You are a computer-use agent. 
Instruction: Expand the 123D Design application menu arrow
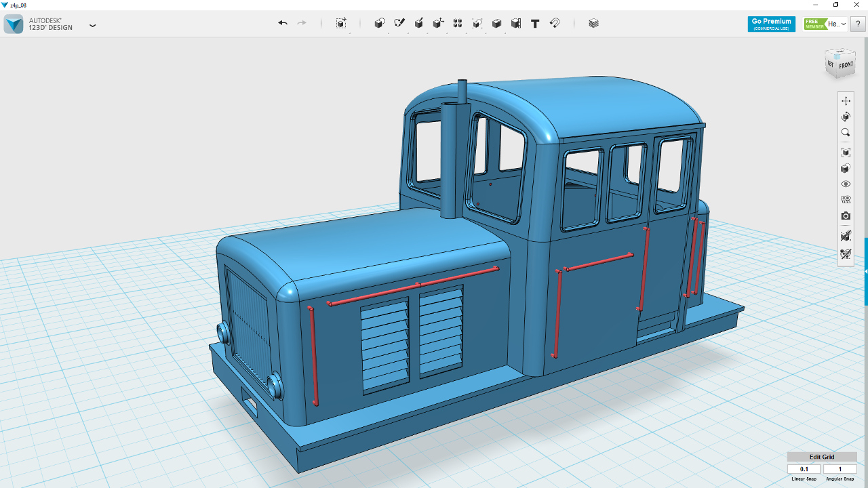(x=93, y=26)
